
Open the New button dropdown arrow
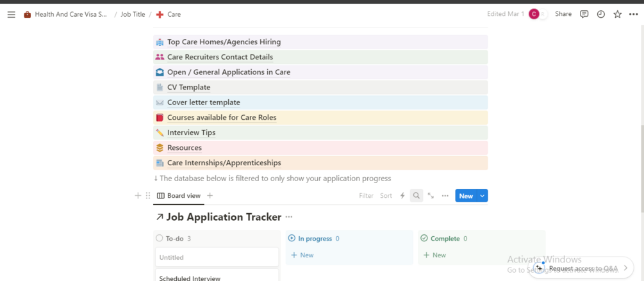click(x=483, y=196)
